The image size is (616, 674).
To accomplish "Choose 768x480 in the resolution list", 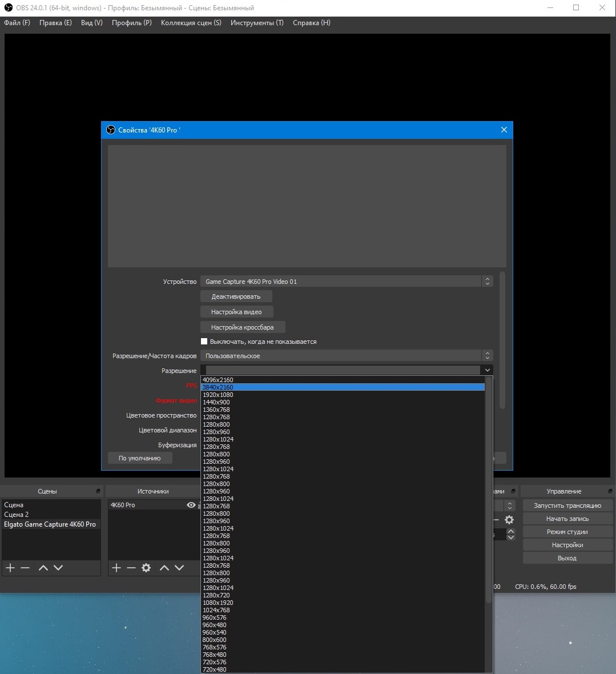I will pos(343,655).
